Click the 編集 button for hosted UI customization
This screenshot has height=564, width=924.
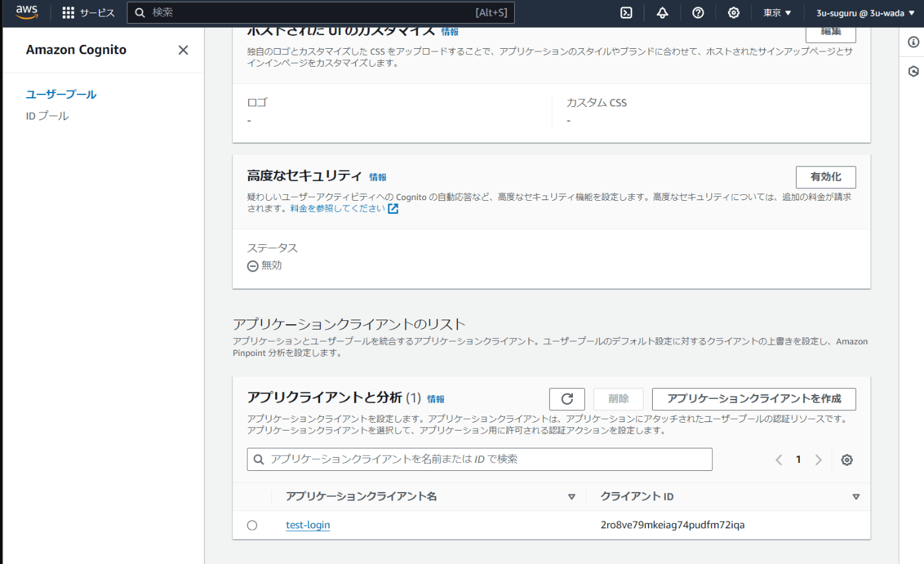(831, 33)
